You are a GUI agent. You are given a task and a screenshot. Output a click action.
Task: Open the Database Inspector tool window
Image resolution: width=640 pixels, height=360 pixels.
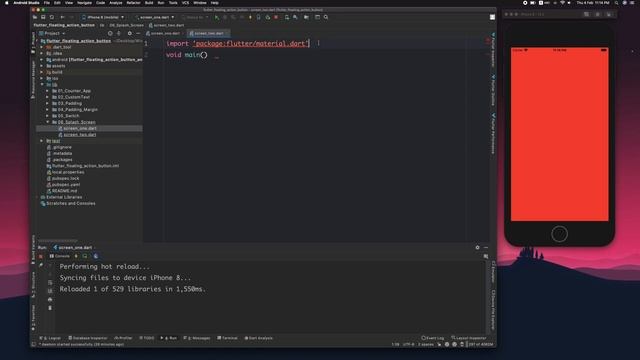(88, 338)
